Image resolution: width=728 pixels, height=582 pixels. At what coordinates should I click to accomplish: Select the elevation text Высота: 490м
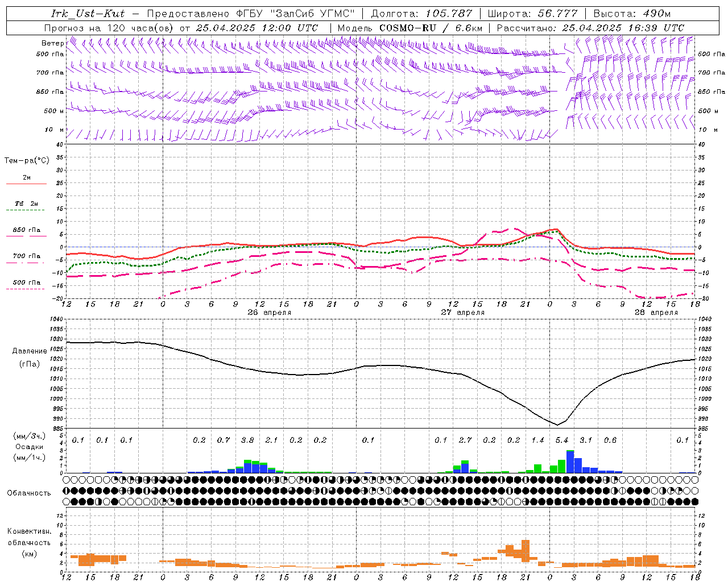(x=632, y=14)
